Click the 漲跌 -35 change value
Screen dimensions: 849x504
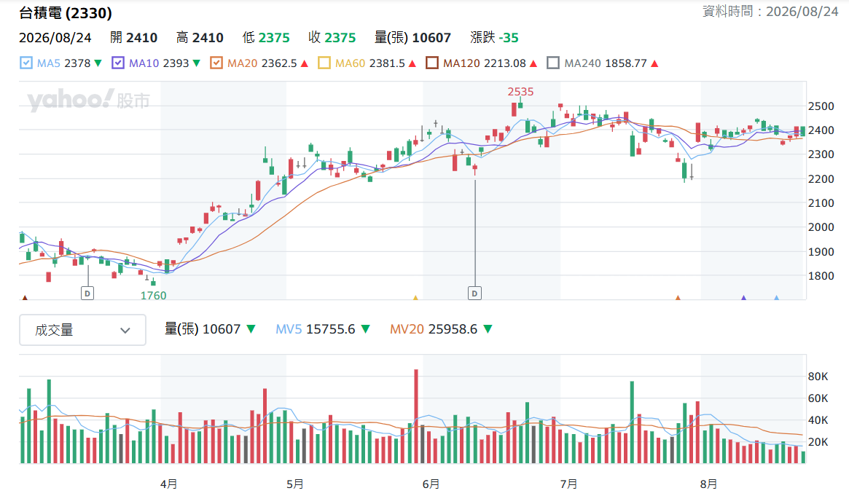tap(494, 37)
